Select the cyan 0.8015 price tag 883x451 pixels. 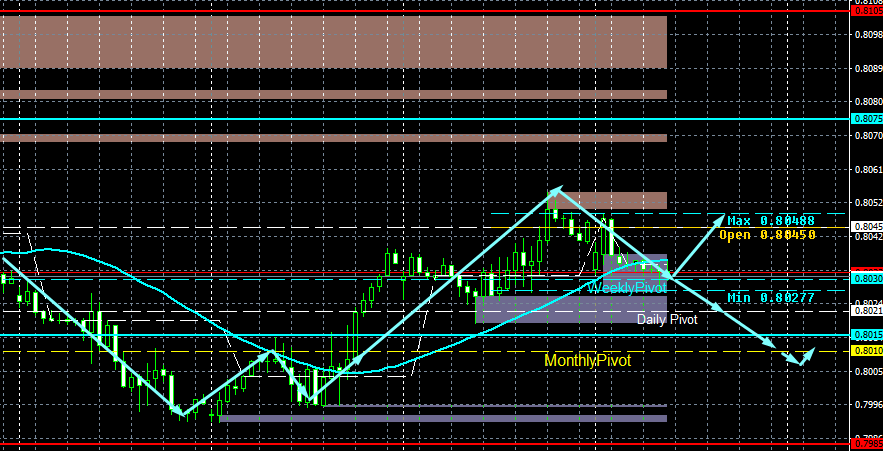(x=868, y=335)
